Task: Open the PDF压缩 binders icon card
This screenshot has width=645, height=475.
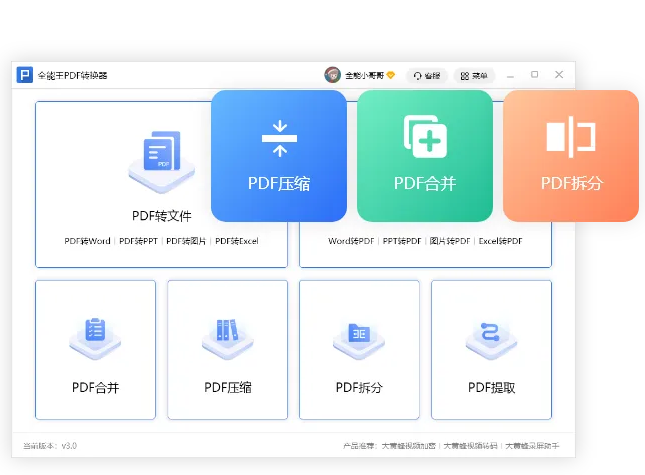Action: 227,350
